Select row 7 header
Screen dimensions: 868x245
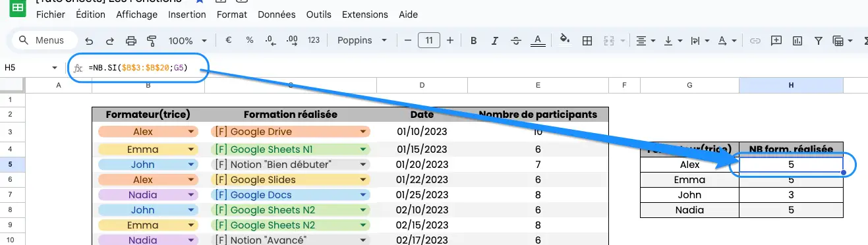13,195
